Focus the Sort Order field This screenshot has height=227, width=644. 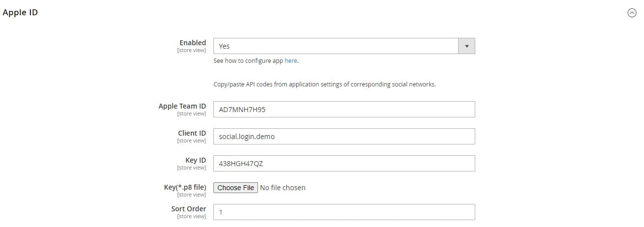point(344,212)
